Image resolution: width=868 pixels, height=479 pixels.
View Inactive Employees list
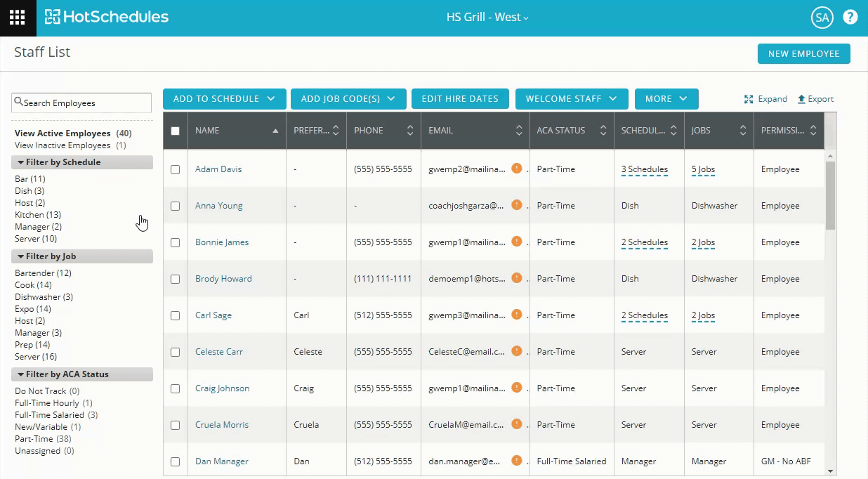[63, 145]
